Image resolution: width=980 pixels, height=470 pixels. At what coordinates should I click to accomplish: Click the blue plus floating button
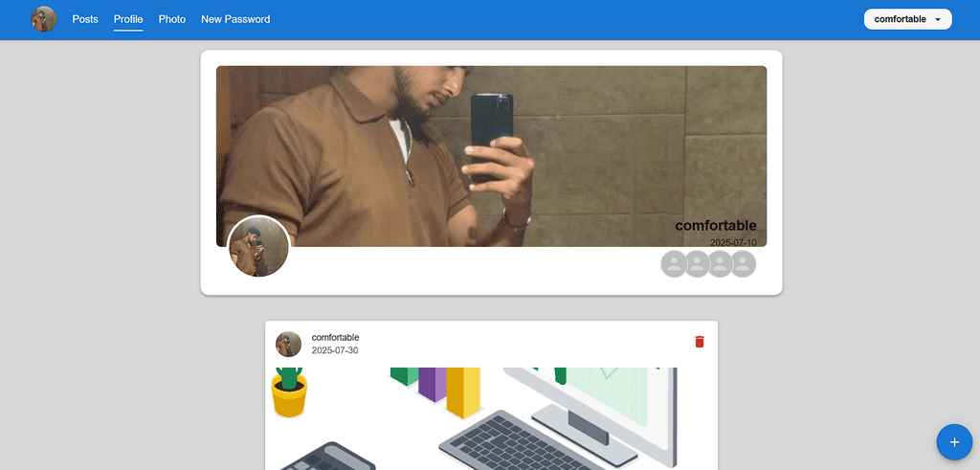[954, 442]
